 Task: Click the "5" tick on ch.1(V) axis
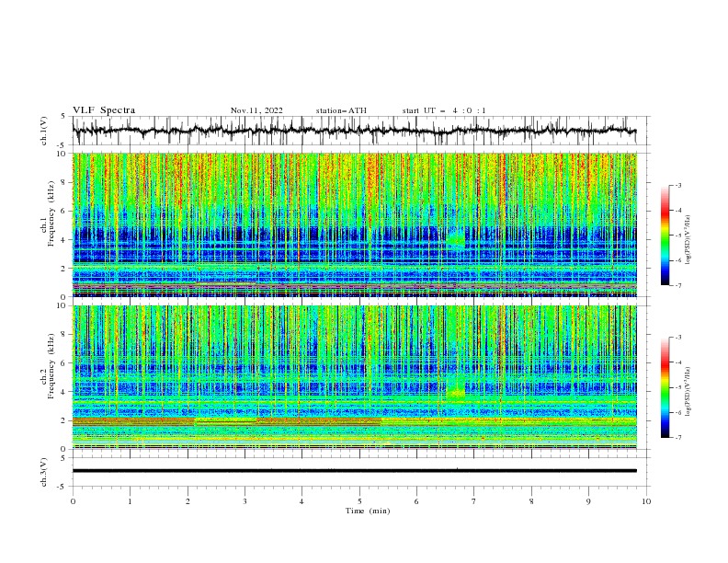(x=63, y=117)
